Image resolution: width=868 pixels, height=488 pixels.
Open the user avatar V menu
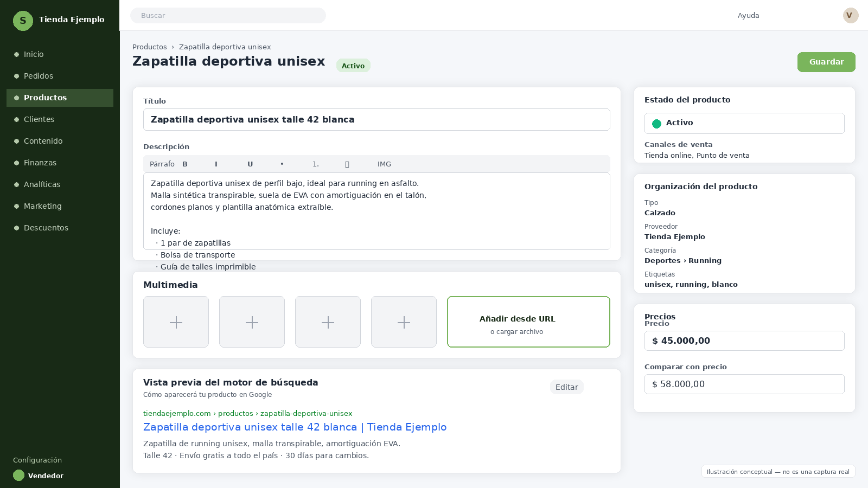(x=851, y=15)
